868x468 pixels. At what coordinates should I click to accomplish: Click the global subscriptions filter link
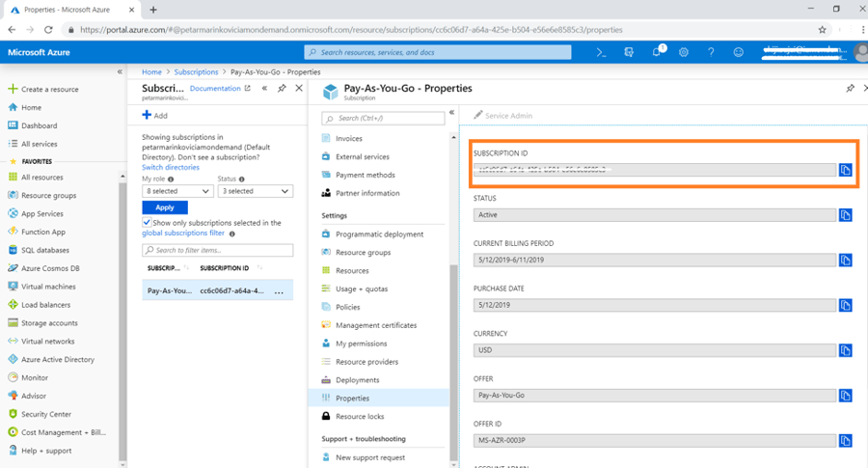183,234
